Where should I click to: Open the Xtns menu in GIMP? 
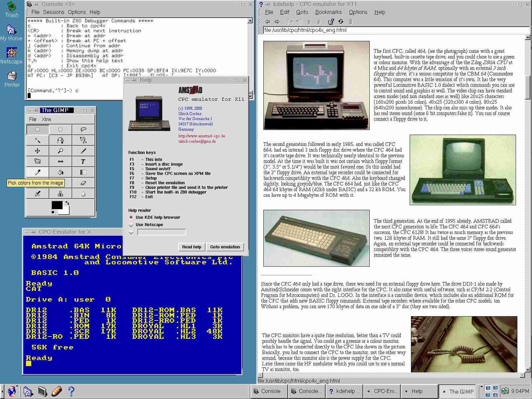tap(46, 119)
